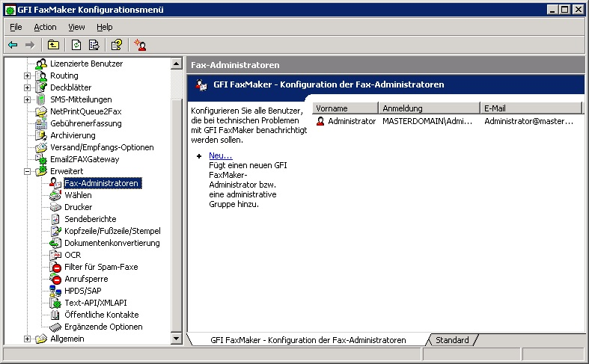Click the Gebührenerfassung icon
The image size is (589, 364).
tap(41, 123)
